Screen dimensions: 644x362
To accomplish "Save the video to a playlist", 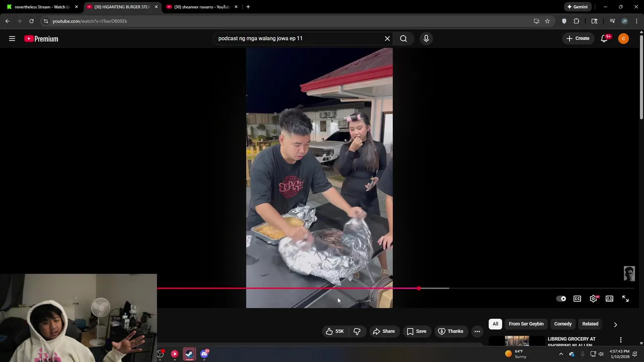I will click(x=417, y=331).
